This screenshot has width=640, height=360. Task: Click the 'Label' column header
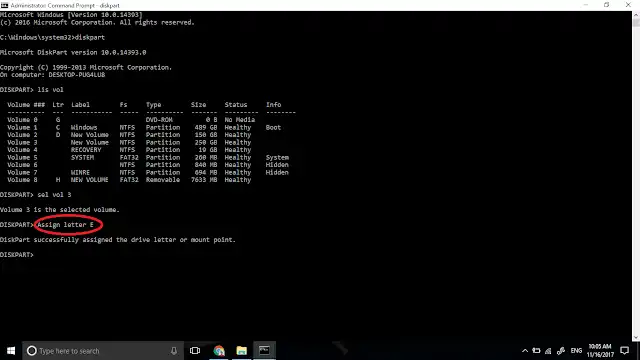(x=80, y=105)
